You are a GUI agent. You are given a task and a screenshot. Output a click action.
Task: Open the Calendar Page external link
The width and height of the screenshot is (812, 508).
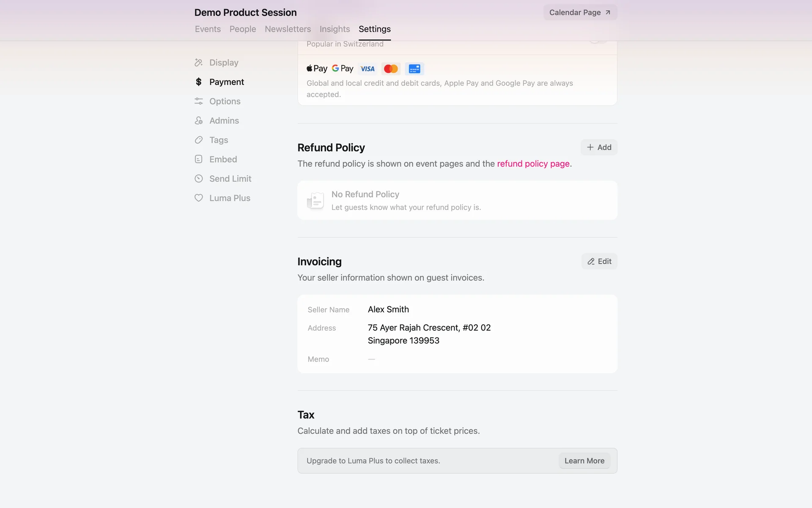(x=580, y=13)
